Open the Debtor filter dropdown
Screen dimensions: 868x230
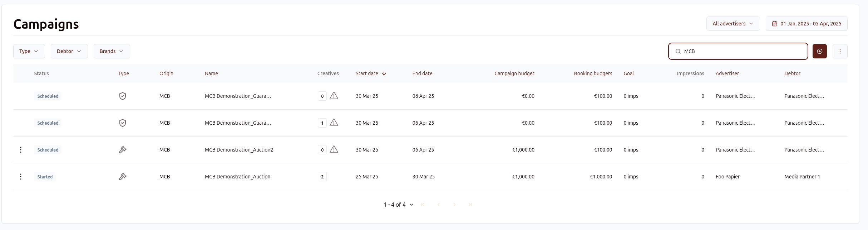(69, 51)
